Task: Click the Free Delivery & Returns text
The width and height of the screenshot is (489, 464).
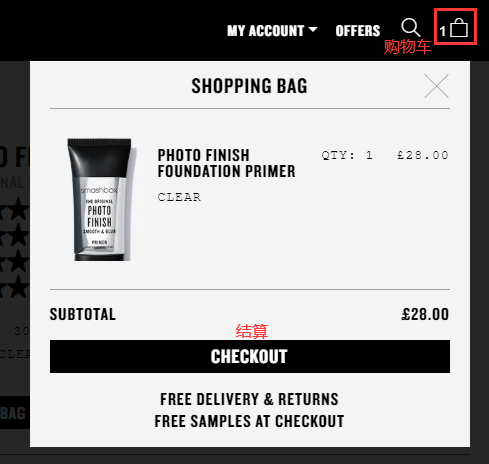Action: click(249, 399)
